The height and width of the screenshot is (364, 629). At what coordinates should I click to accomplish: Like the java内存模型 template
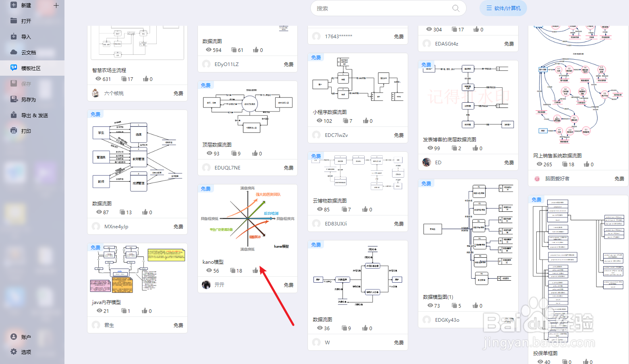[145, 310]
